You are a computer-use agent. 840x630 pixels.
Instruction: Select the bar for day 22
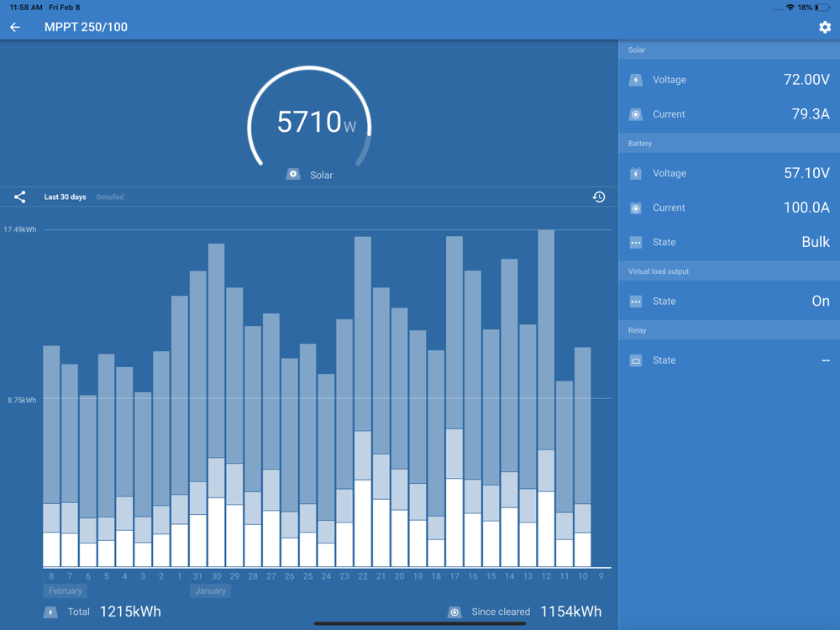(x=363, y=402)
